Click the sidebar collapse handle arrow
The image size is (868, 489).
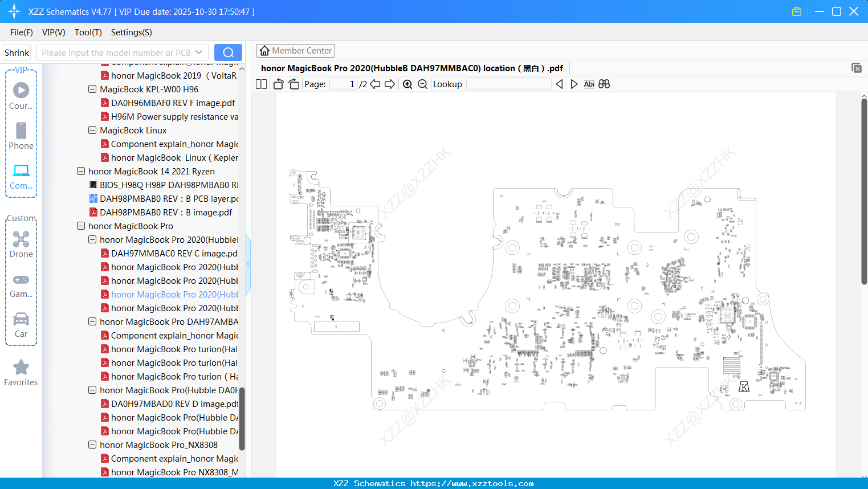pos(248,264)
